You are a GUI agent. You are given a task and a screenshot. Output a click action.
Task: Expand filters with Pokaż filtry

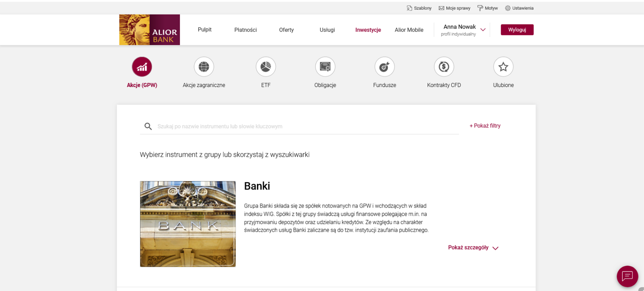[485, 126]
